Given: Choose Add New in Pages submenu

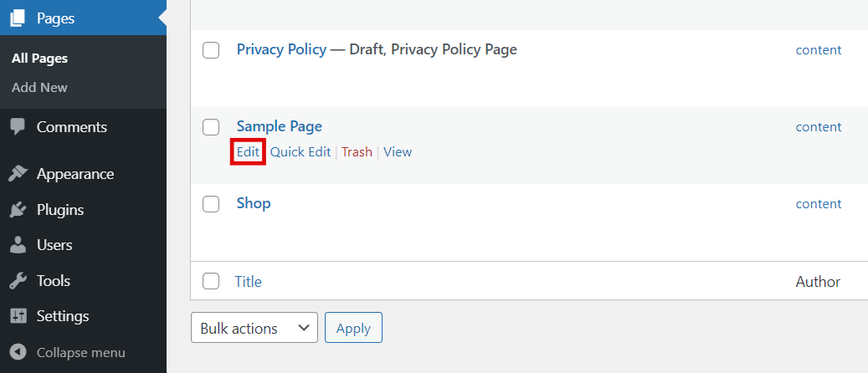Looking at the screenshot, I should [39, 87].
